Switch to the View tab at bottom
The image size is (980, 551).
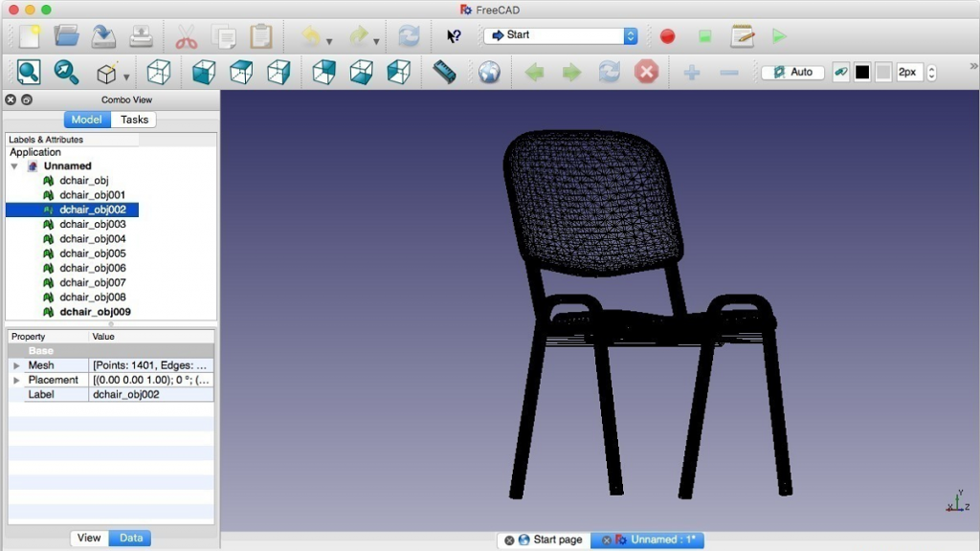click(x=88, y=538)
